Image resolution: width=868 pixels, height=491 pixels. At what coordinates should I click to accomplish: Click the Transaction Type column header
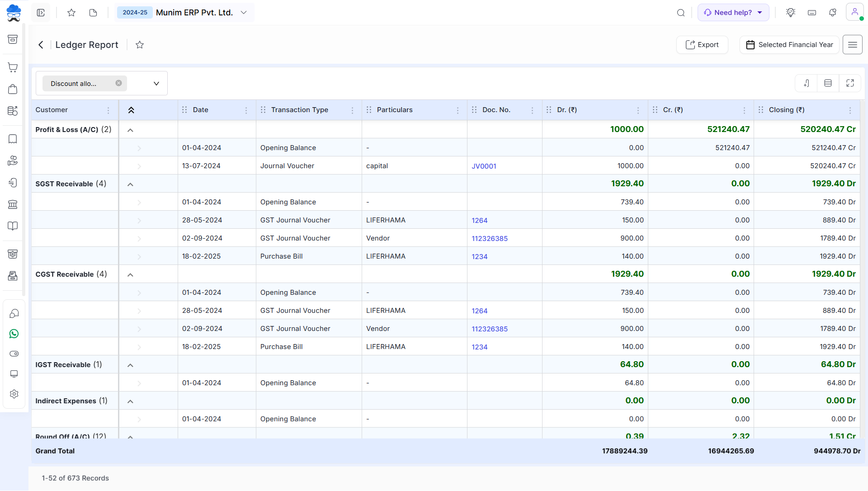300,110
